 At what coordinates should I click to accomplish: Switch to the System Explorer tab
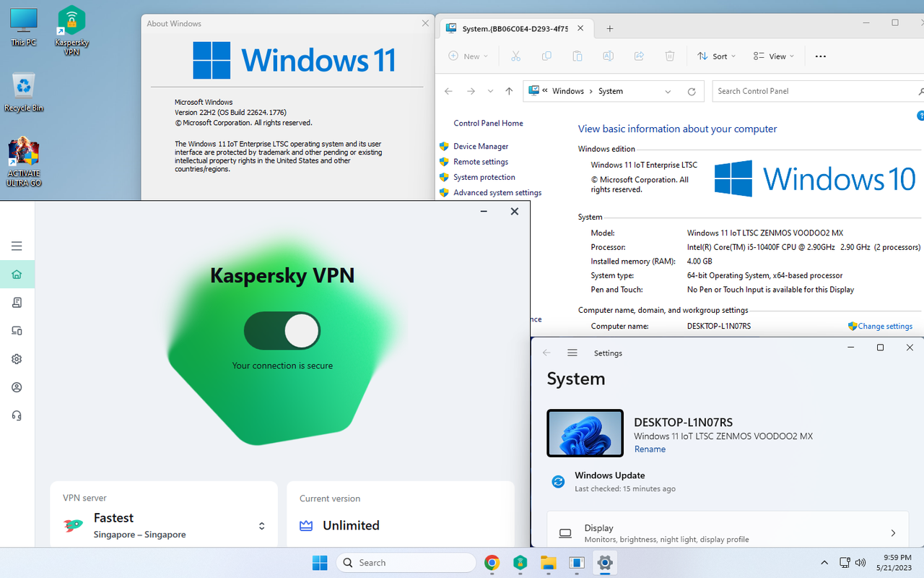coord(513,28)
